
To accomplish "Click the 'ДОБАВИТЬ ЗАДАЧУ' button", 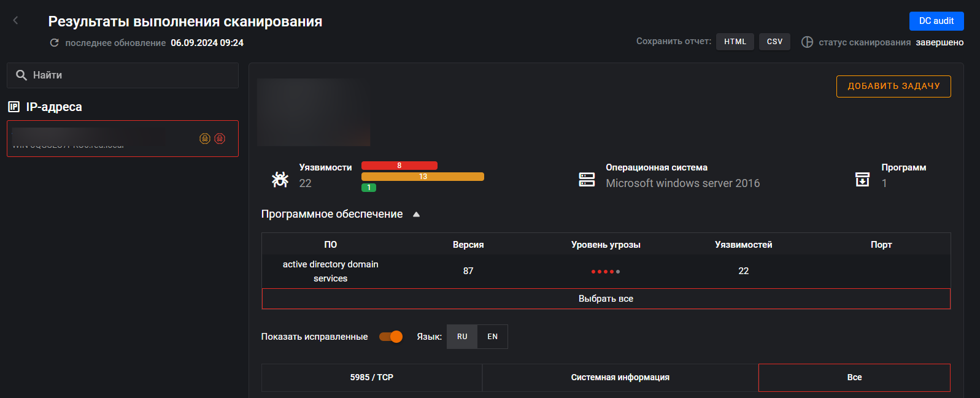I will point(893,86).
